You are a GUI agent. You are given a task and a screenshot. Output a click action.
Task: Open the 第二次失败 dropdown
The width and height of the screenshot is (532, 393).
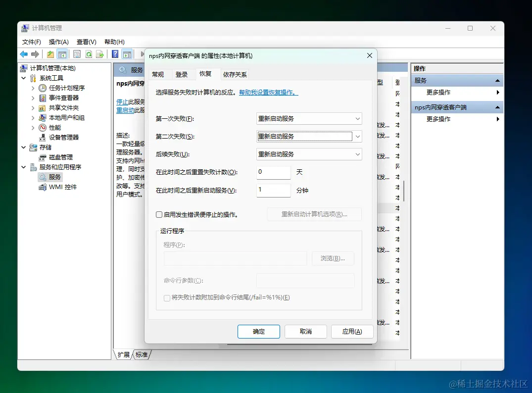(x=309, y=137)
